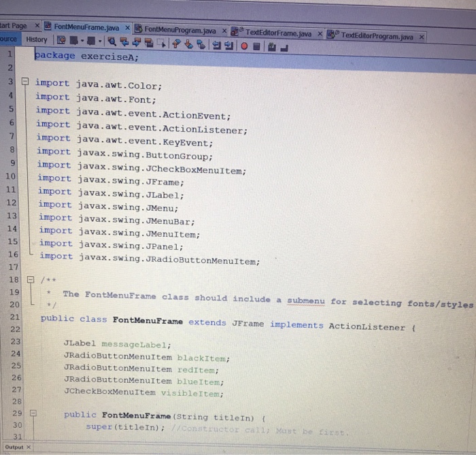Viewport: 476px width, 455px height.
Task: Click 'import javax.swing.JFrame;' line
Action: click(x=111, y=180)
